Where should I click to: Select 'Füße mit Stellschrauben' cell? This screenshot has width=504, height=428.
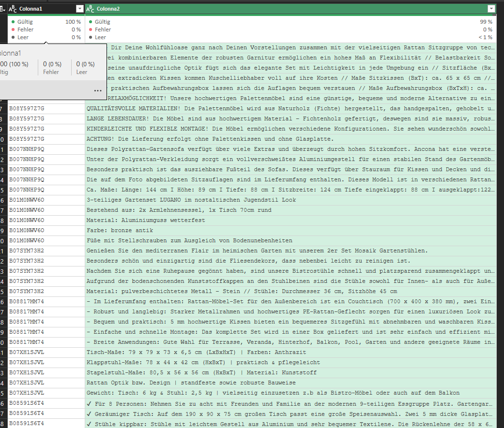[x=290, y=241]
